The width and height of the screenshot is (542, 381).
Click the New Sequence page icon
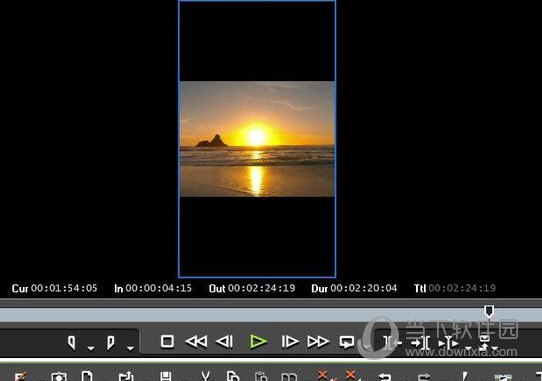pyautogui.click(x=87, y=376)
